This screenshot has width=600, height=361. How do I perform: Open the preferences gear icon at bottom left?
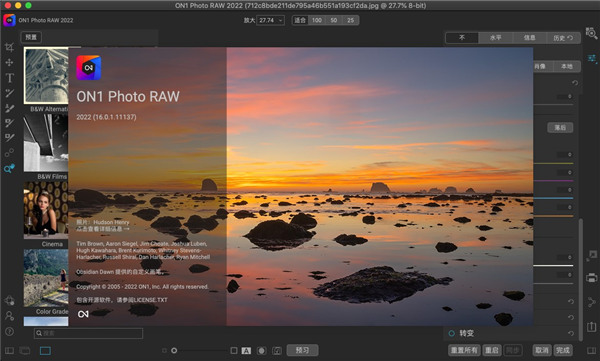click(x=9, y=301)
